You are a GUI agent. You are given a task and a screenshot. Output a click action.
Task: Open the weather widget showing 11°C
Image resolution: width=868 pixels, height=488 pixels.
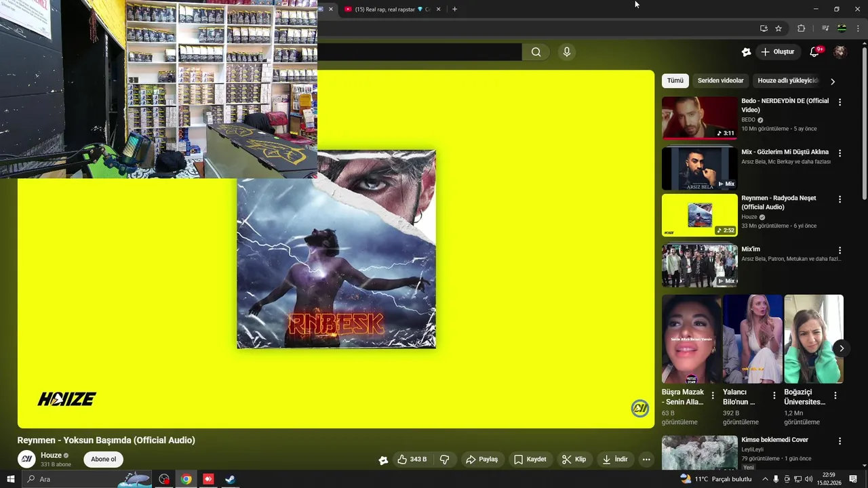pos(715,479)
